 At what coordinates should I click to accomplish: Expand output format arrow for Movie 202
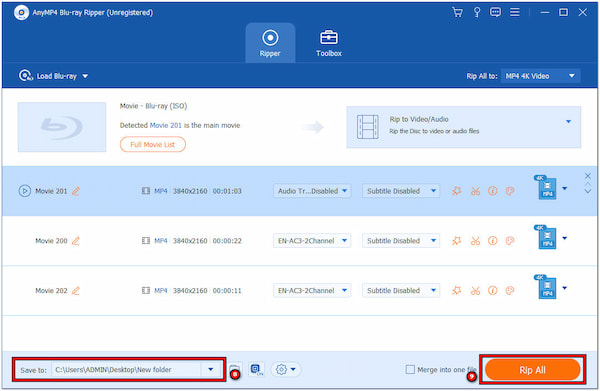(x=565, y=288)
